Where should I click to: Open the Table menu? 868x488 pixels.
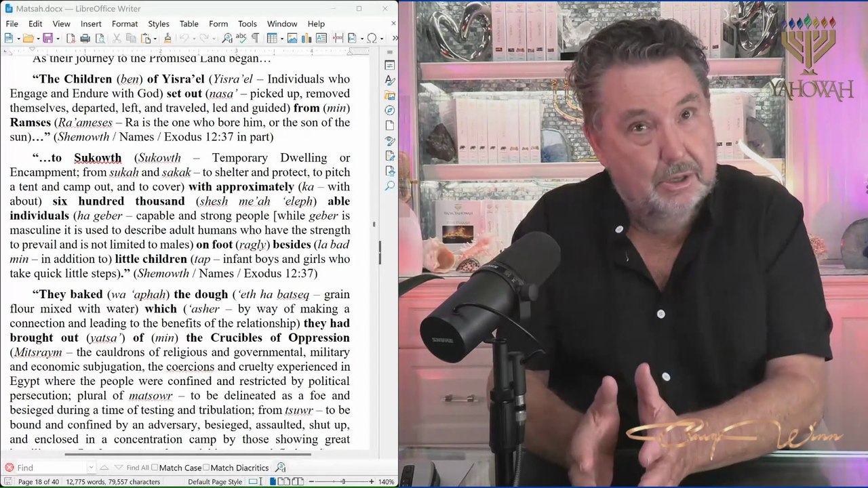pyautogui.click(x=189, y=24)
